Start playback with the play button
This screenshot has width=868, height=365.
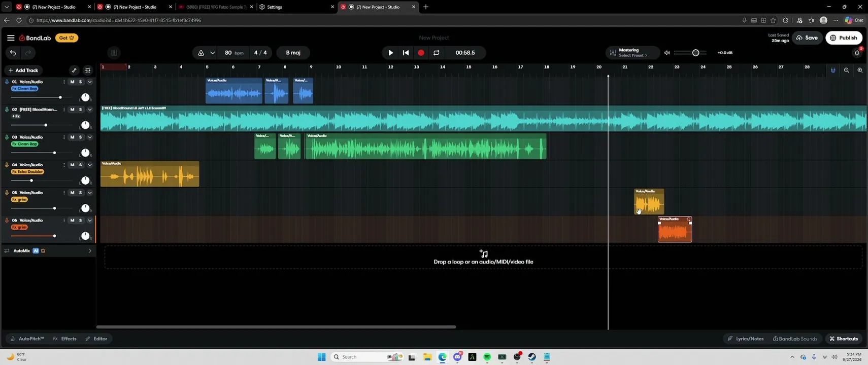tap(390, 53)
